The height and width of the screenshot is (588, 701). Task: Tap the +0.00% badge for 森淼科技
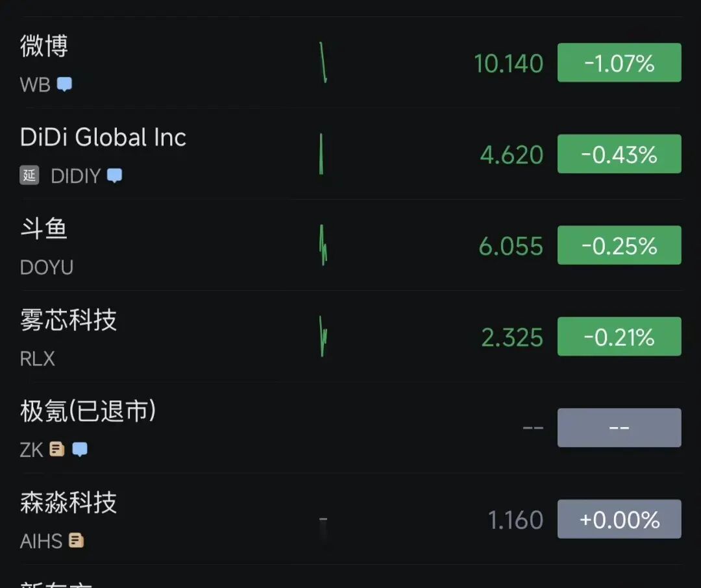click(x=619, y=519)
